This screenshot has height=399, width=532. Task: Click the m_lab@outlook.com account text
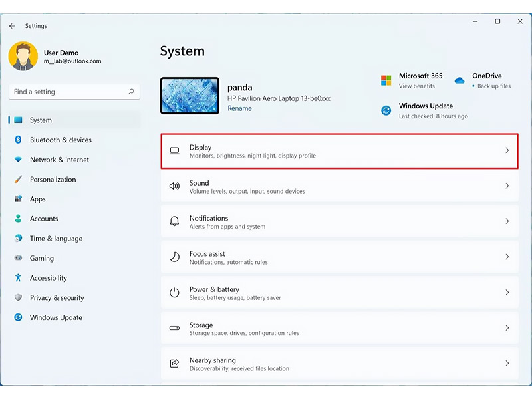72,61
